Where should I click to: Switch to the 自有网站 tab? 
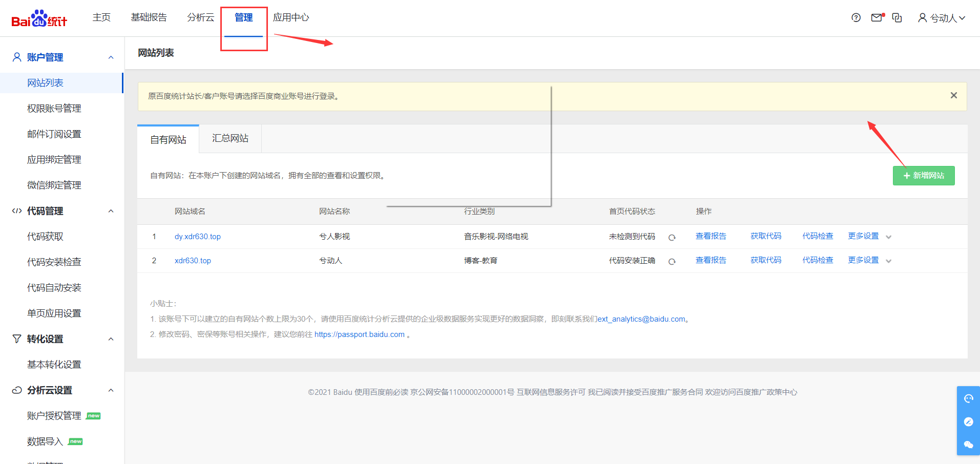tap(168, 139)
